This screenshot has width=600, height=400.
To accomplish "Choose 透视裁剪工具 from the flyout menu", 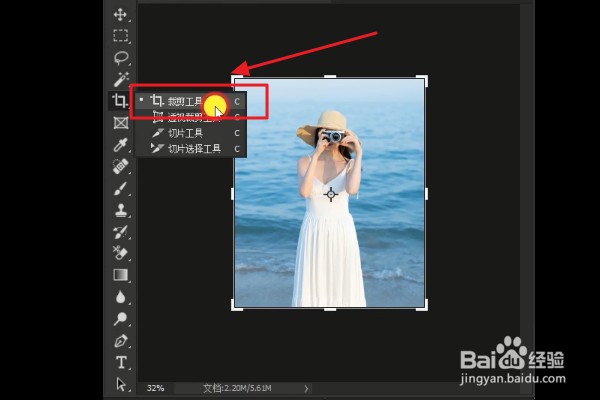I will click(191, 117).
